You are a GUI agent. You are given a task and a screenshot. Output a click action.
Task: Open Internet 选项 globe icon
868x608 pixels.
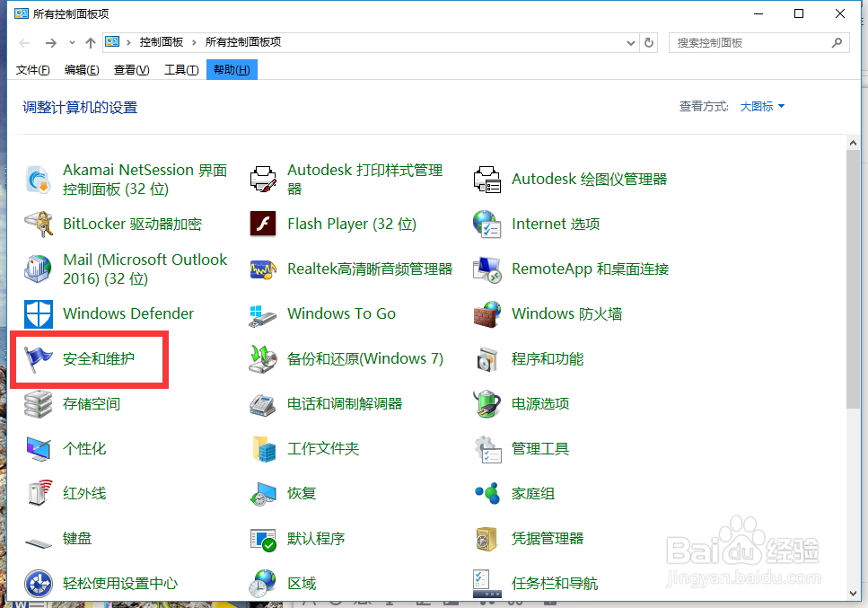(487, 224)
